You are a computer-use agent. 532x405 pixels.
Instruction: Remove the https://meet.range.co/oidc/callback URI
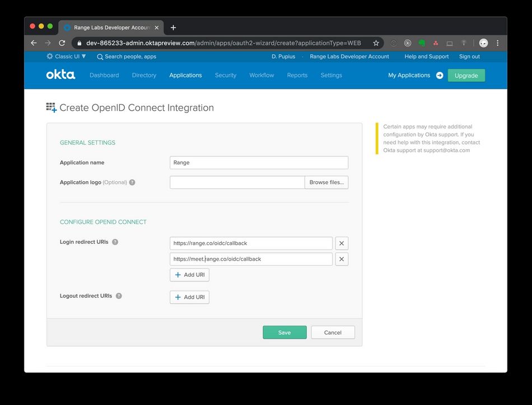342,259
